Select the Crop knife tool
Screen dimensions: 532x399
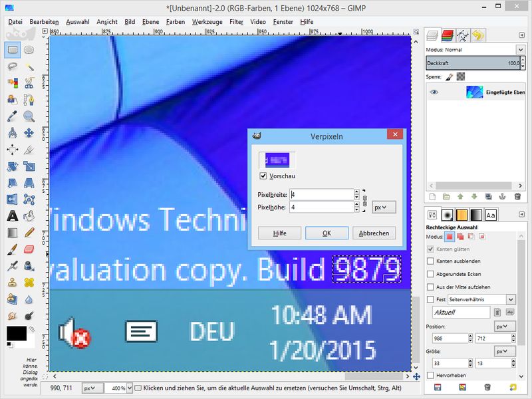(x=29, y=149)
